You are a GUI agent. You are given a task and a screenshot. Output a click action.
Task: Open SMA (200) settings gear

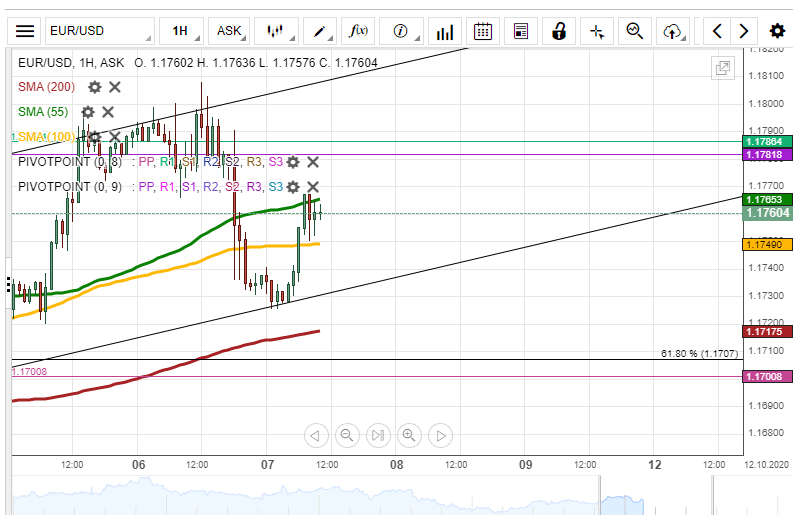(x=94, y=87)
